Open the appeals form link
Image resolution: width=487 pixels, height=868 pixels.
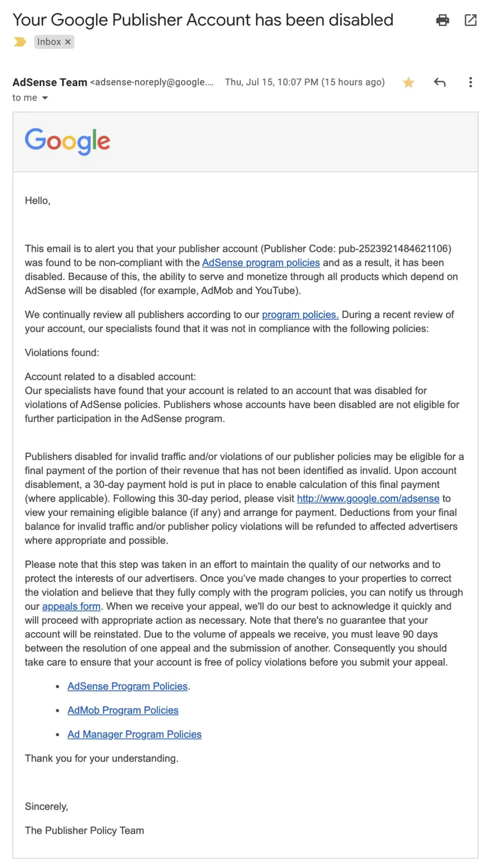71,606
